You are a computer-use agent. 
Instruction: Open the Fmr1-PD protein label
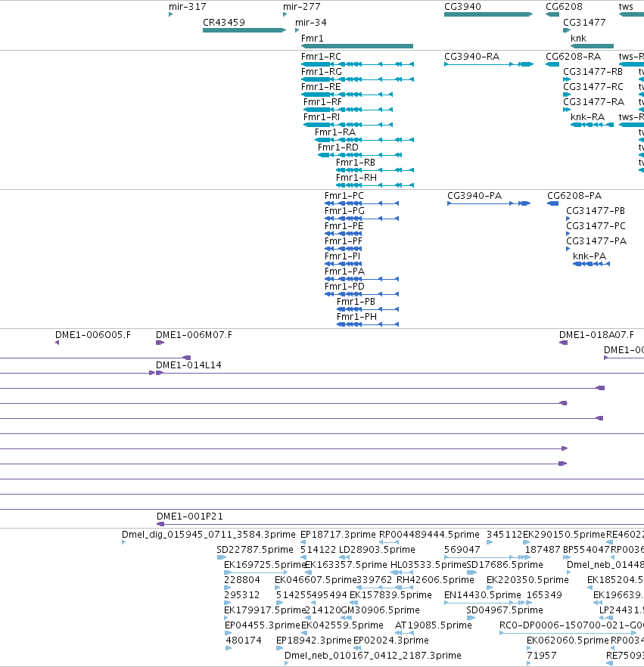[x=344, y=287]
